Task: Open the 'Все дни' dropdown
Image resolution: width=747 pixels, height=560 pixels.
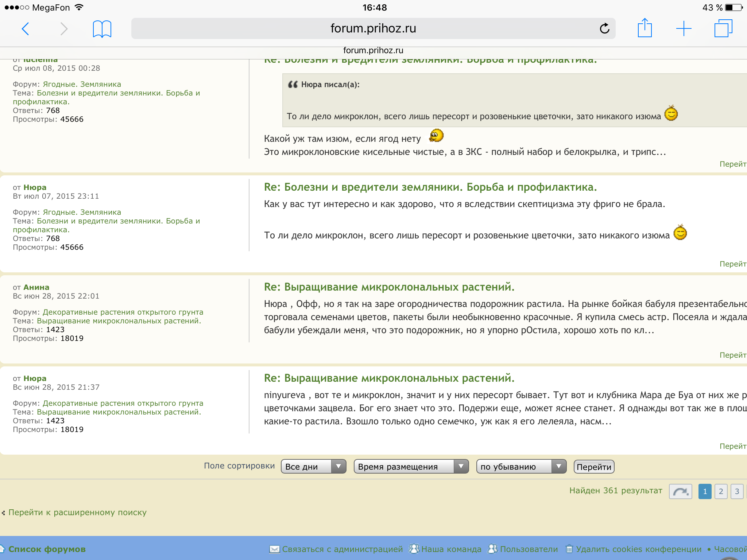Action: point(313,467)
